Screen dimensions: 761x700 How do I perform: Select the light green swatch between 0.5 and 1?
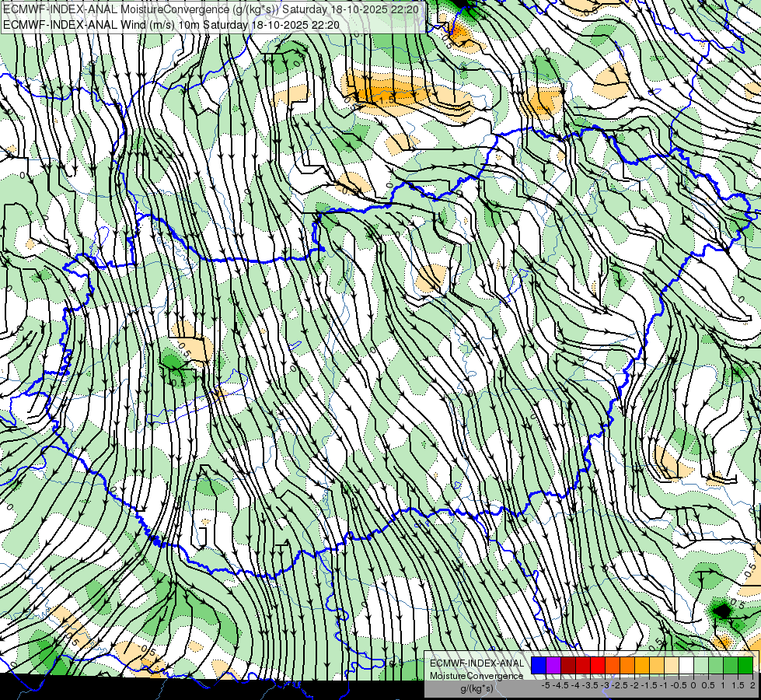point(716,666)
